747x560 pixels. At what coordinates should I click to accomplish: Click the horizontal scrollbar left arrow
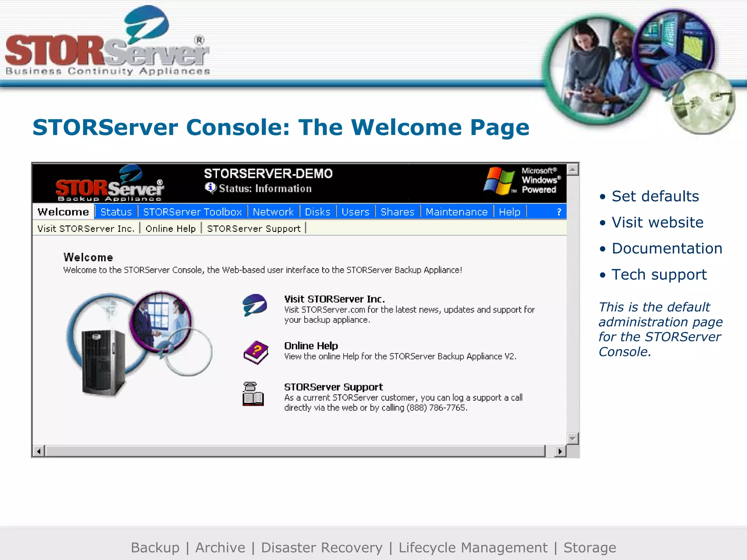(x=39, y=451)
